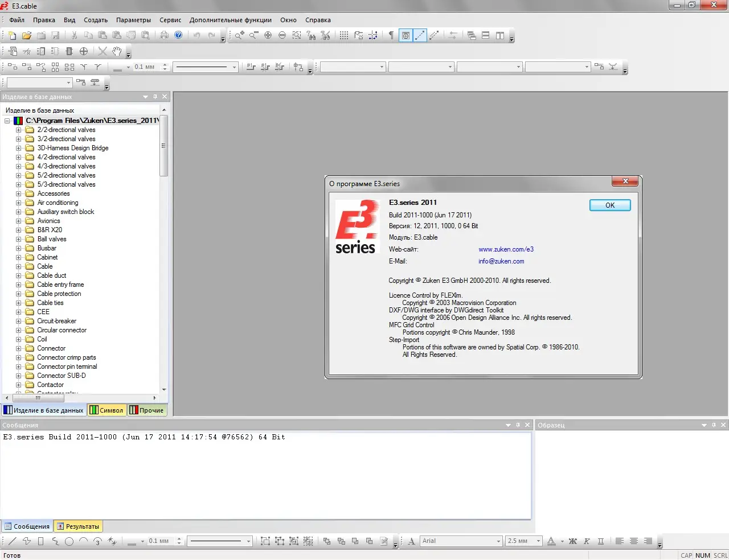Click the blue Help question-mark icon
Image resolution: width=729 pixels, height=560 pixels.
(178, 35)
